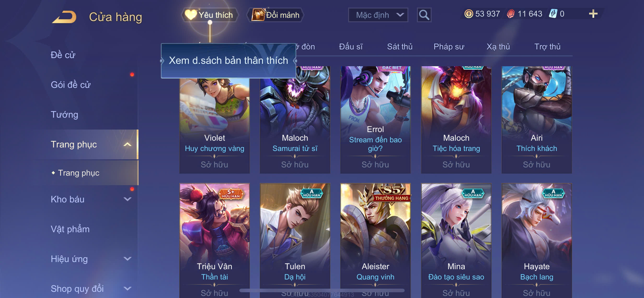Select the Aleister Quang vinh skin card
This screenshot has height=298, width=644.
pos(375,240)
